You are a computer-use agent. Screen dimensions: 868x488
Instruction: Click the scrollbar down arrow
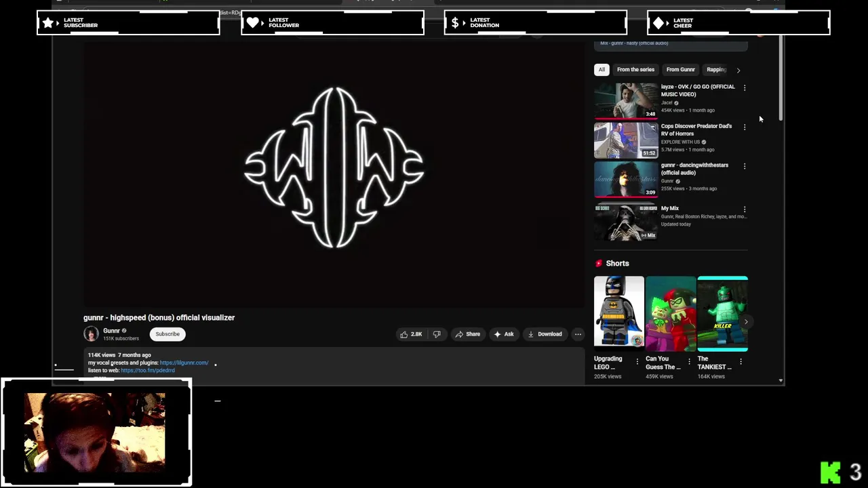(x=781, y=381)
